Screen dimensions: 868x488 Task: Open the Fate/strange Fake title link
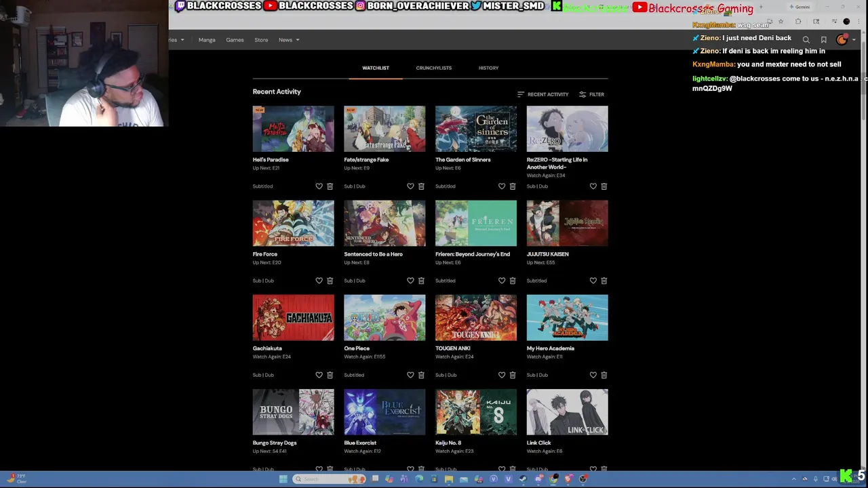pos(366,160)
